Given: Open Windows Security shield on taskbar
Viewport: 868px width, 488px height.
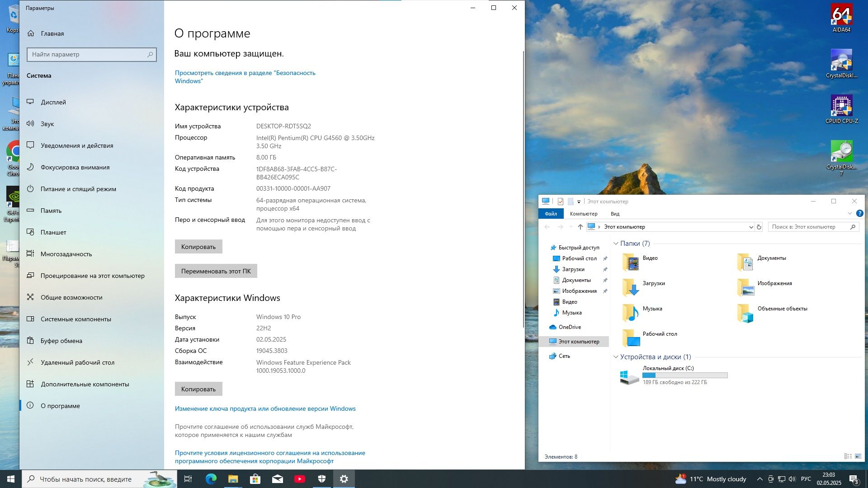Looking at the screenshot, I should coord(321,479).
